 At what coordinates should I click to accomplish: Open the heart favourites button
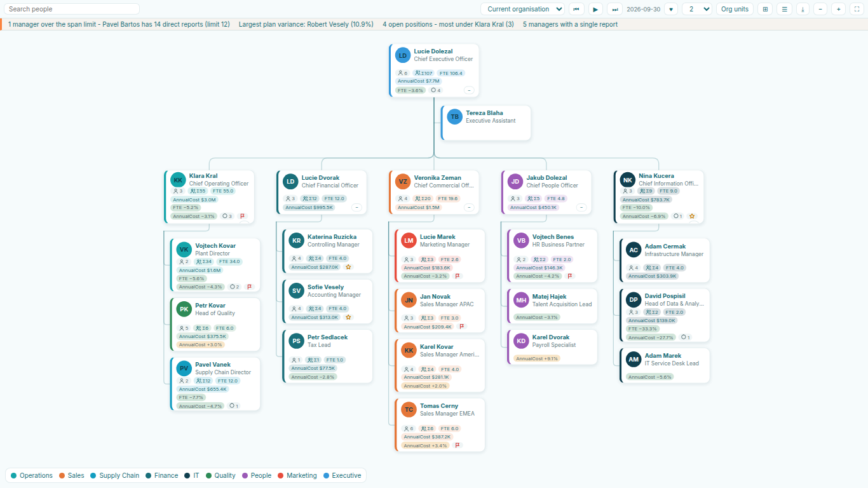(x=671, y=9)
